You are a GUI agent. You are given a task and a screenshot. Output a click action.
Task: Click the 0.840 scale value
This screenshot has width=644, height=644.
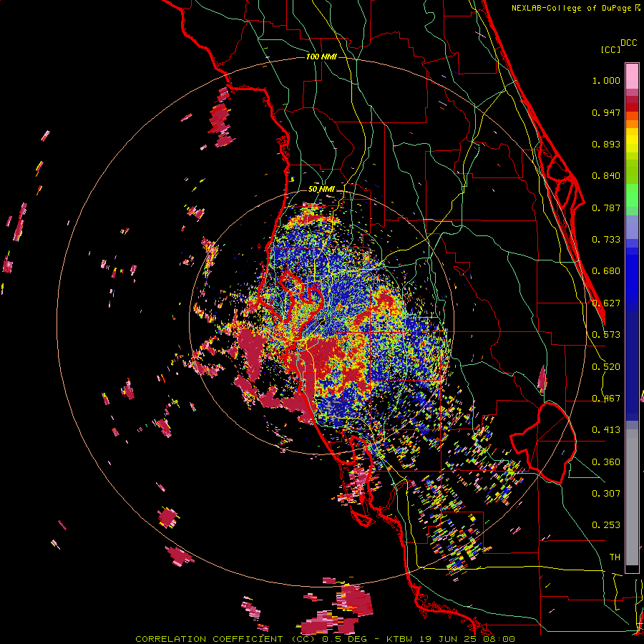pos(606,176)
